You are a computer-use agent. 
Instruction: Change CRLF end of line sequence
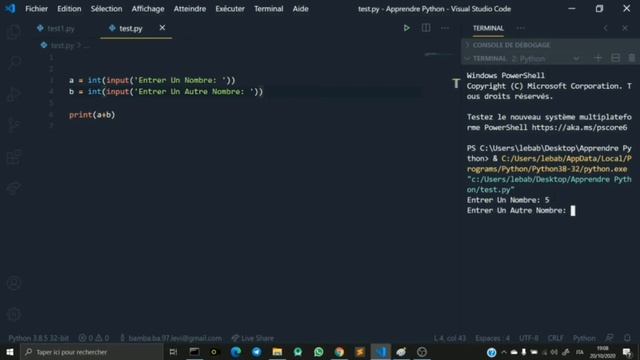556,338
